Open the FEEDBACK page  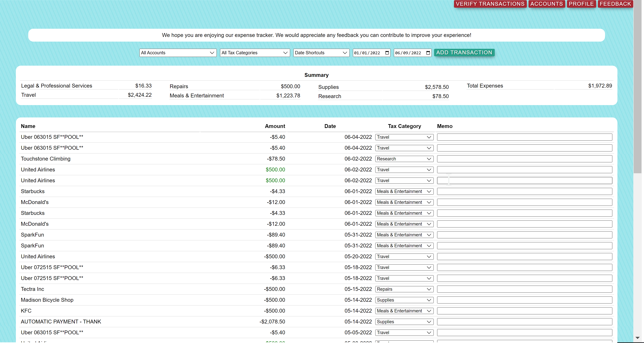[615, 4]
